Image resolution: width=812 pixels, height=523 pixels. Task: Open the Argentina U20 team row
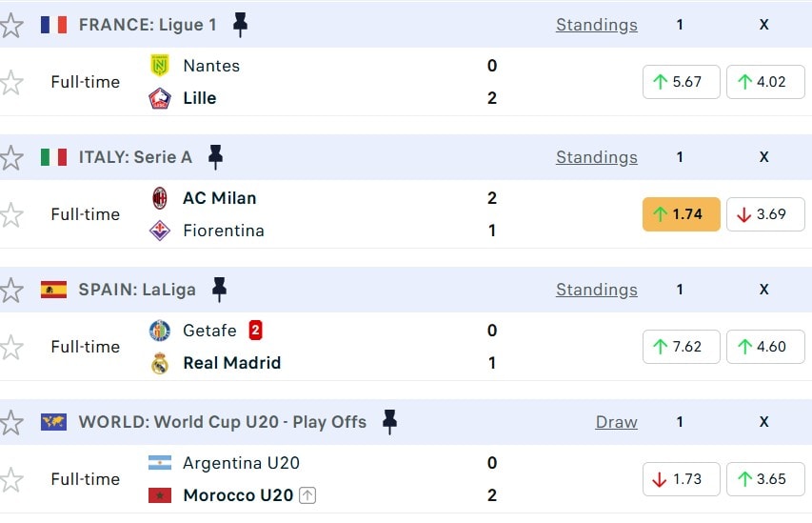pos(241,463)
